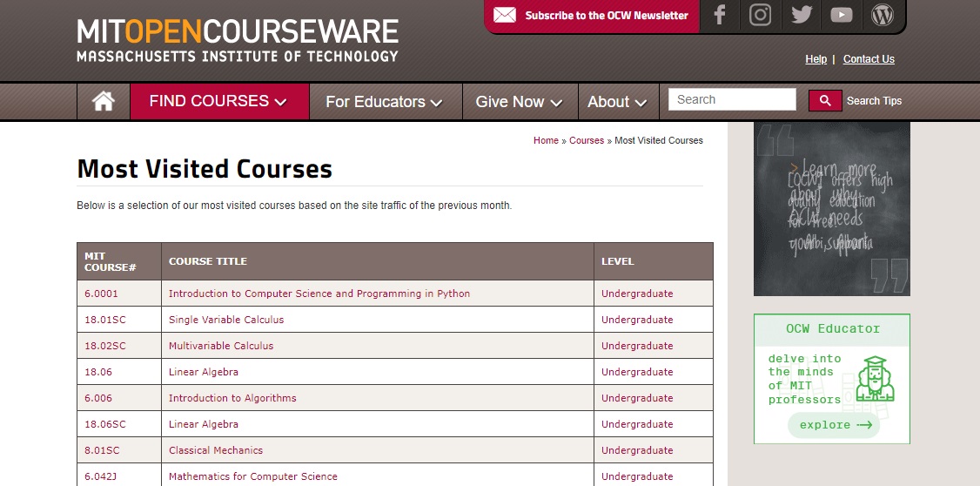Open the WordPress icon link
The width and height of the screenshot is (980, 486).
(x=883, y=15)
